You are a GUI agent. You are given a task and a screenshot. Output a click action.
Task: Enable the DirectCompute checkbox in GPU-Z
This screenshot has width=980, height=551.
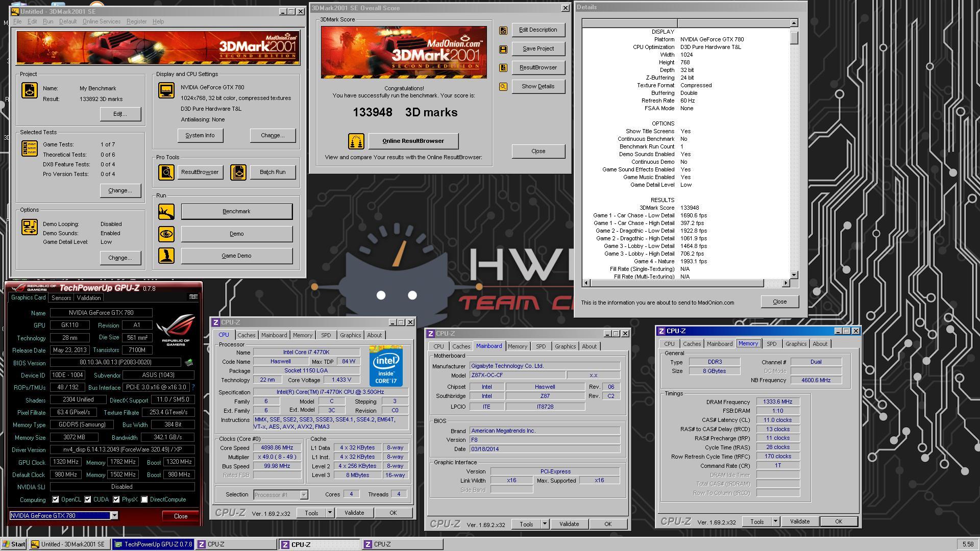pyautogui.click(x=144, y=499)
